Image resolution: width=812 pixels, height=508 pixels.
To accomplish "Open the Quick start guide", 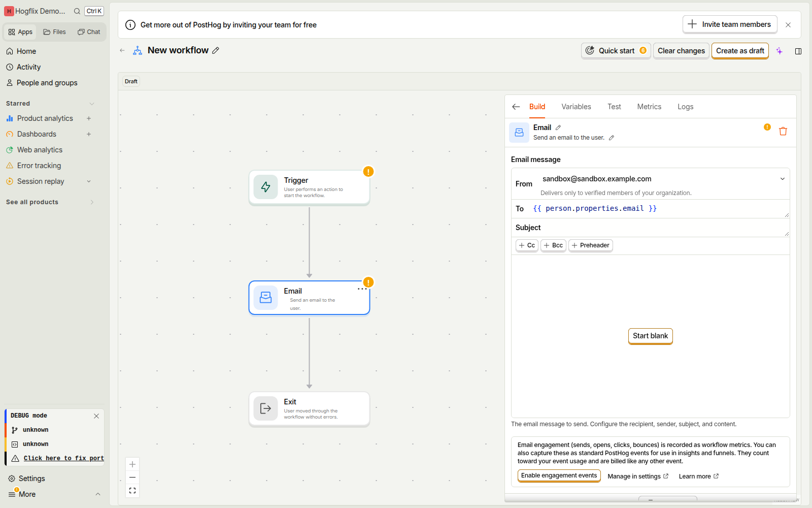I will (616, 51).
